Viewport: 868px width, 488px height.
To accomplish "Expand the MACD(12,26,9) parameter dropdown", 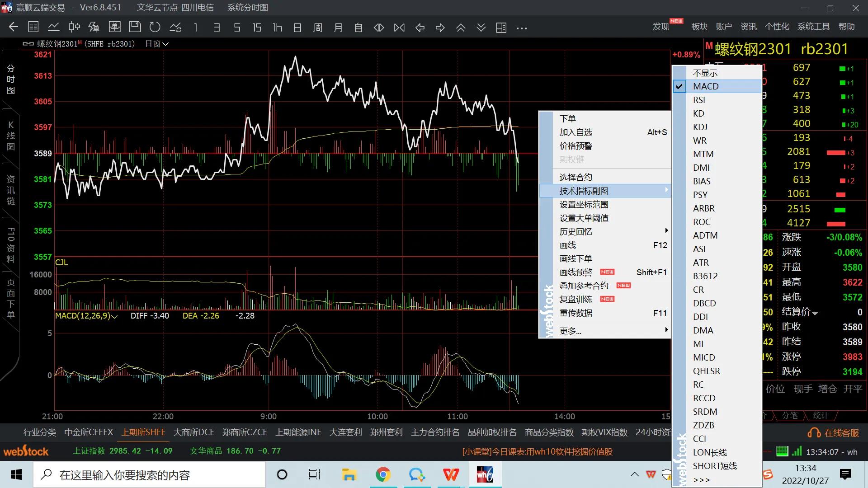I will click(115, 316).
